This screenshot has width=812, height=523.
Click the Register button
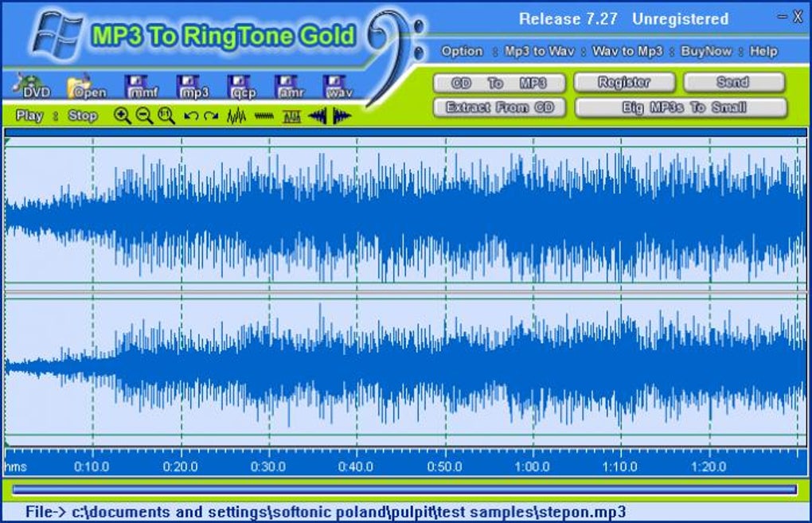pos(625,82)
